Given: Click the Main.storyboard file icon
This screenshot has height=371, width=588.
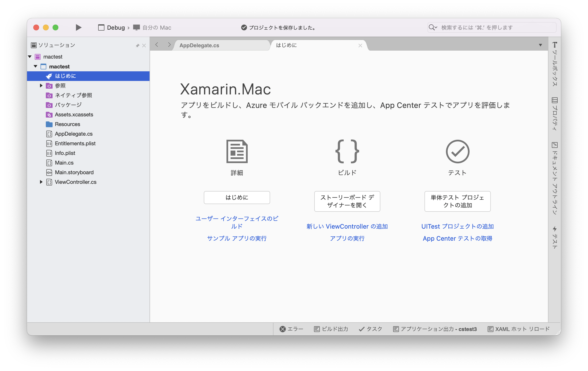Looking at the screenshot, I should pyautogui.click(x=49, y=172).
